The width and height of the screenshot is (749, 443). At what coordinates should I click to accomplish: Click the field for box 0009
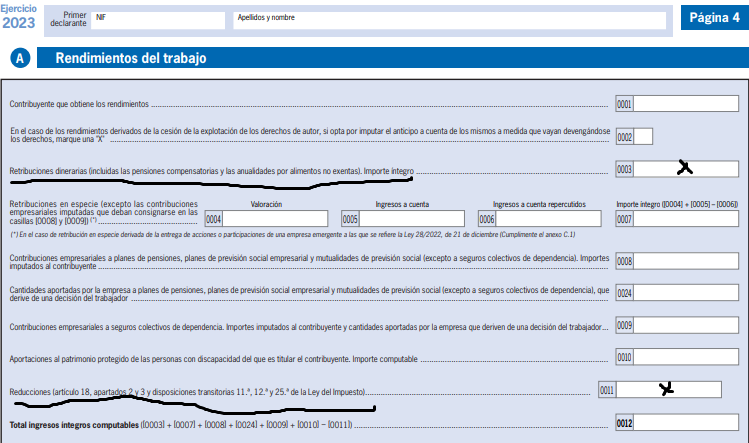pos(685,325)
